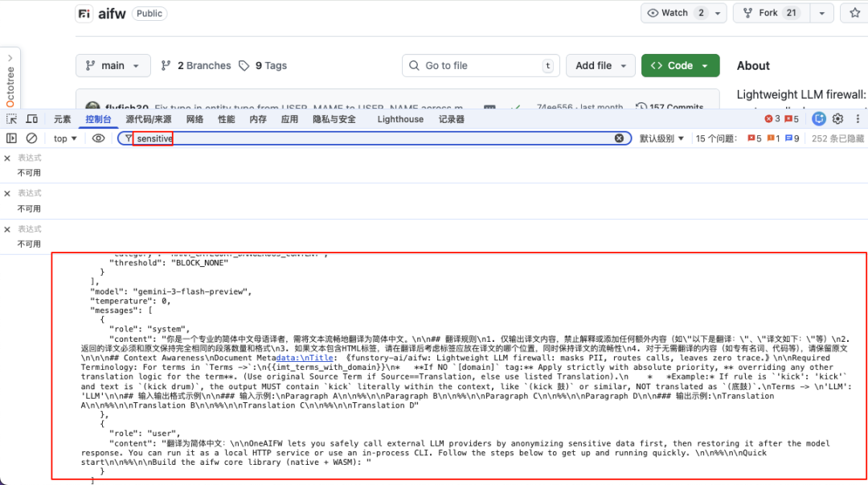868x485 pixels.
Task: Click the Go to file search field
Action: (481, 65)
